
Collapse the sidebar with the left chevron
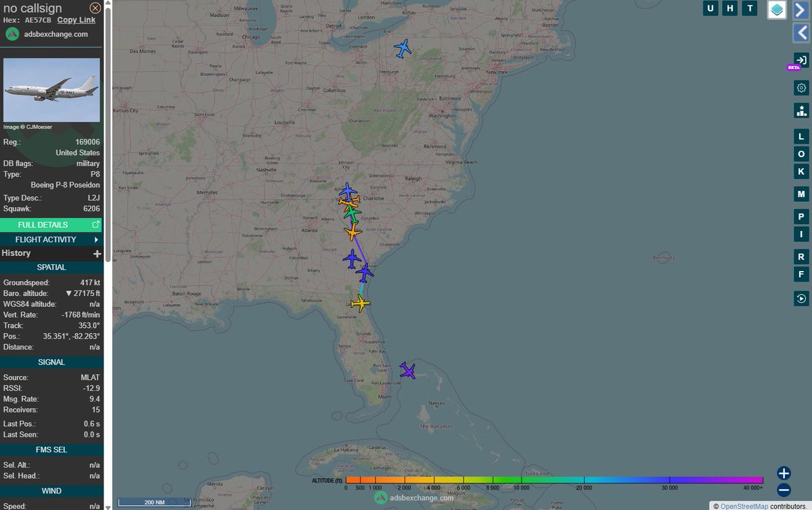(803, 33)
